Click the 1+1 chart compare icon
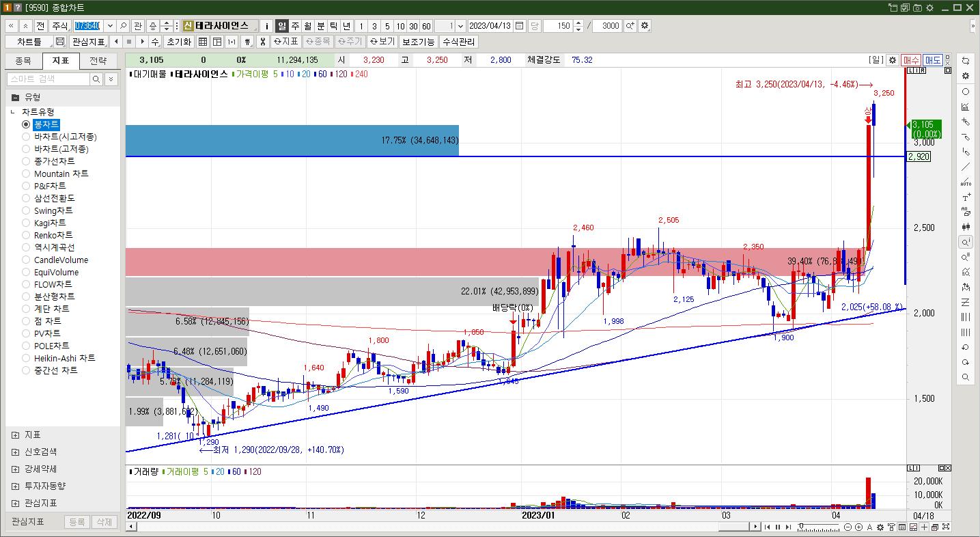 point(232,42)
